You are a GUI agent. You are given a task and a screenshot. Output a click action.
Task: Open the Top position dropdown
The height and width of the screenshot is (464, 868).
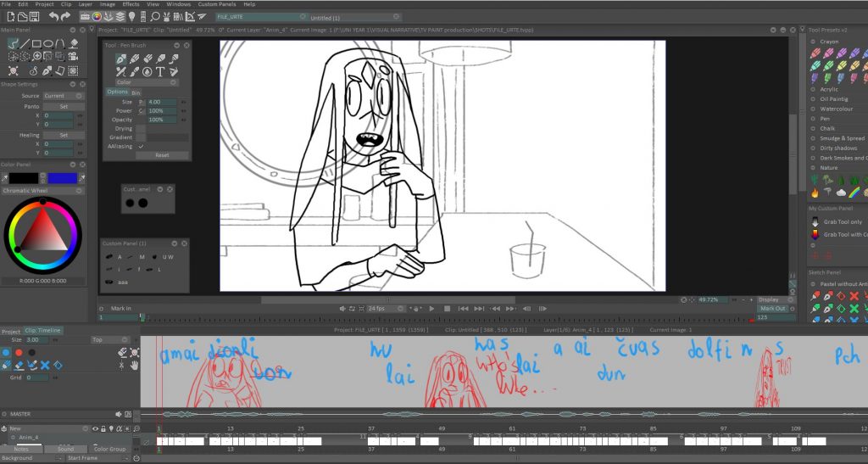[109, 339]
